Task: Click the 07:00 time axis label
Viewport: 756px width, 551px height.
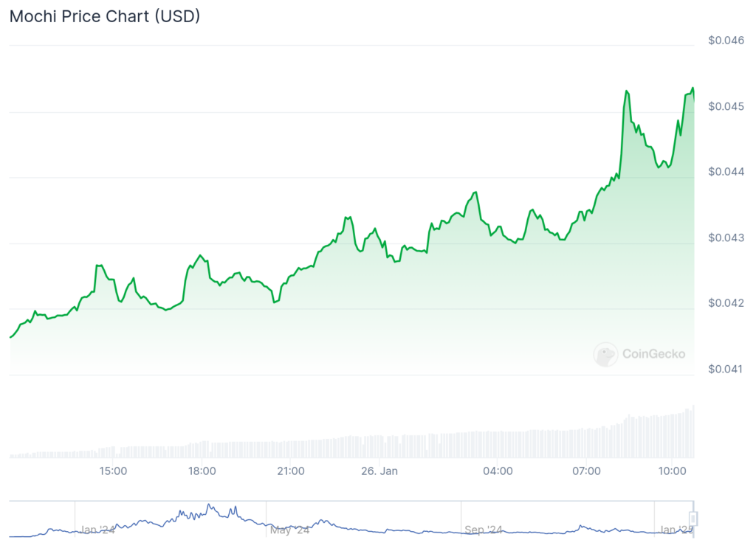Action: [x=586, y=471]
